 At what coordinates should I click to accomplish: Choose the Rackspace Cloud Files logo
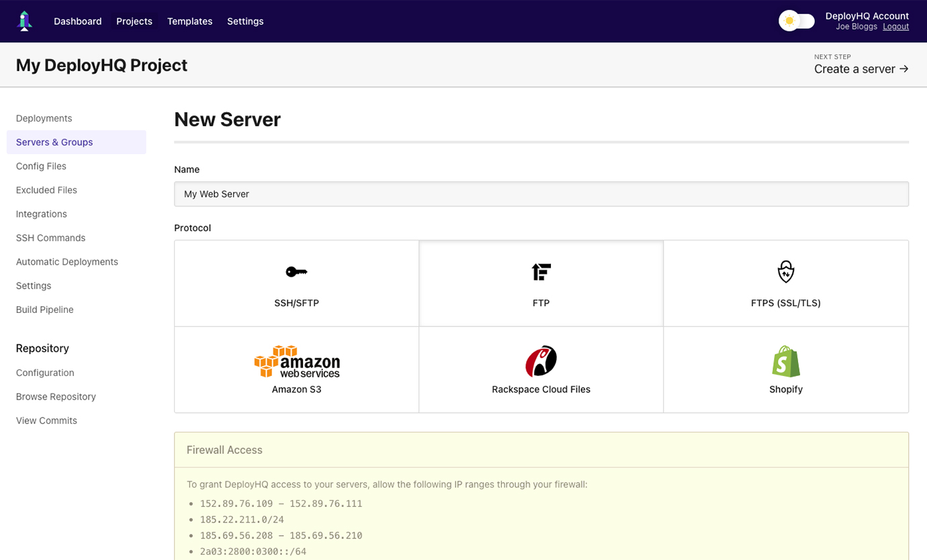[541, 361]
